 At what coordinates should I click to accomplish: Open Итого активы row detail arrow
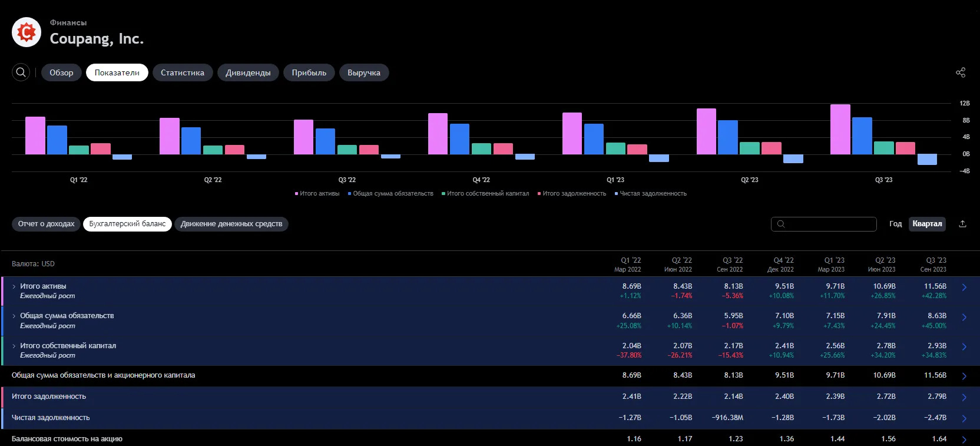(964, 288)
